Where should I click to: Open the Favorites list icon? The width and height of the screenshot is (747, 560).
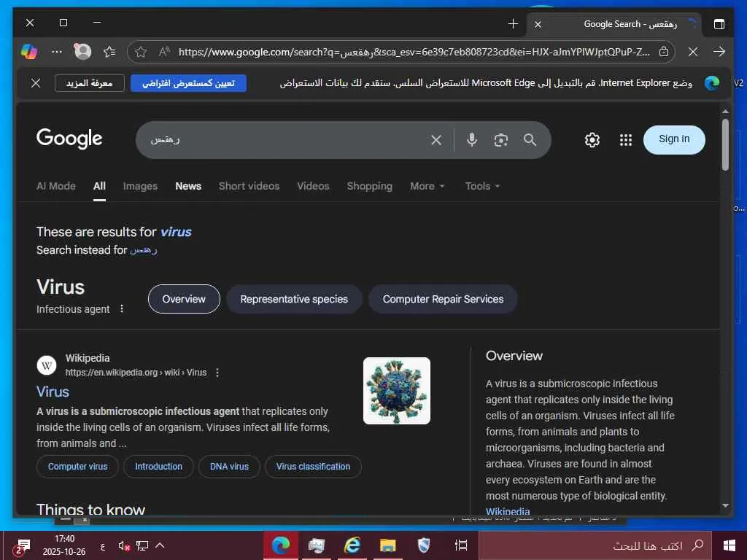[109, 52]
